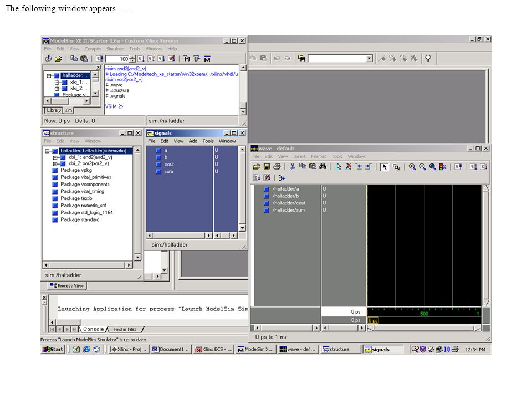Click Find Previous Transition icon in wave toolbar
The image size is (532, 399).
click(x=359, y=167)
